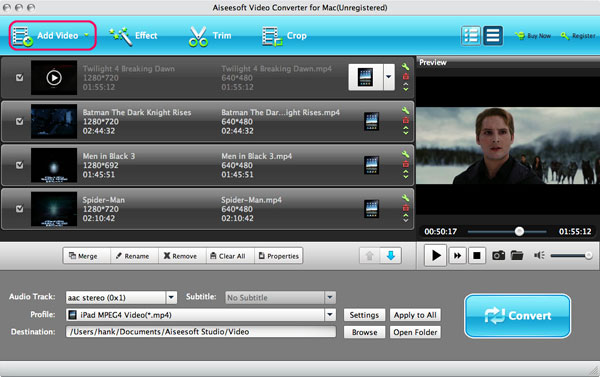Click the reorder arrows in Batman row
The width and height of the screenshot is (600, 377).
(x=406, y=131)
